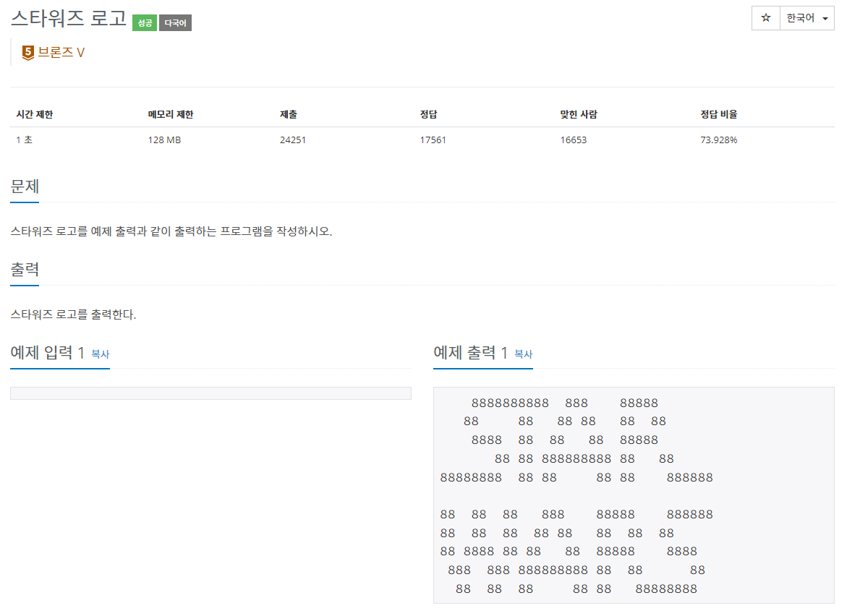The height and width of the screenshot is (616, 847).
Task: Click the problem description sentence
Action: click(171, 231)
